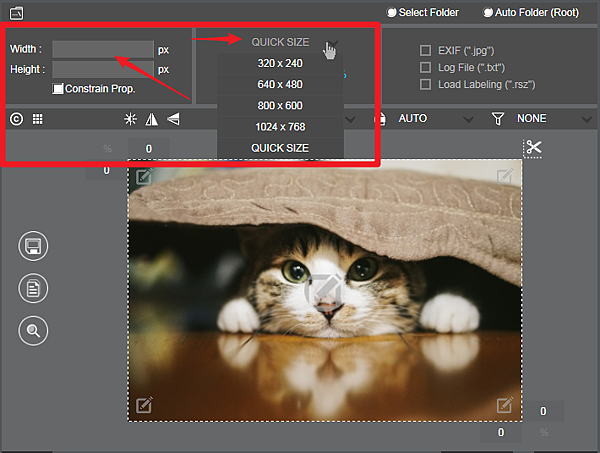Image resolution: width=600 pixels, height=453 pixels.
Task: Click the Width input field
Action: pos(103,49)
